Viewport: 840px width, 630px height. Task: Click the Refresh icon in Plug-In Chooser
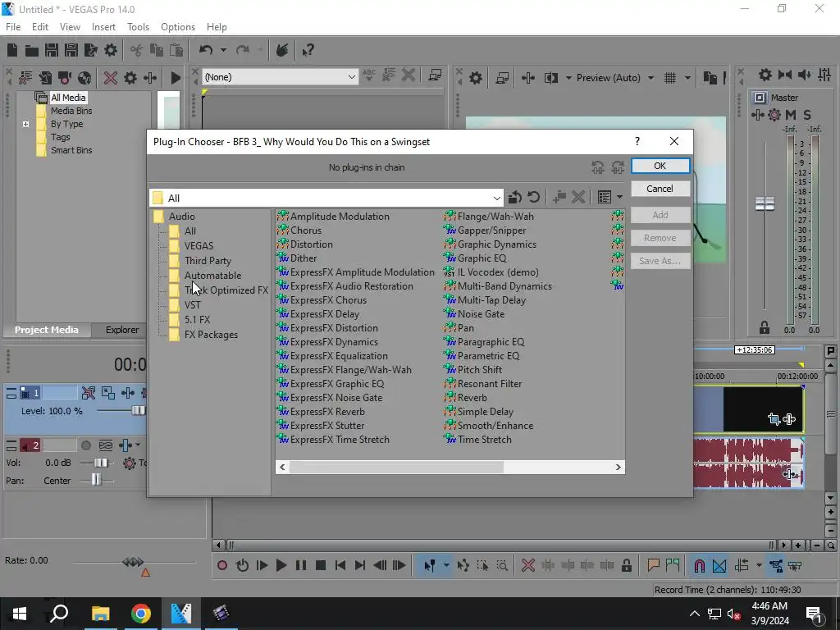click(533, 197)
